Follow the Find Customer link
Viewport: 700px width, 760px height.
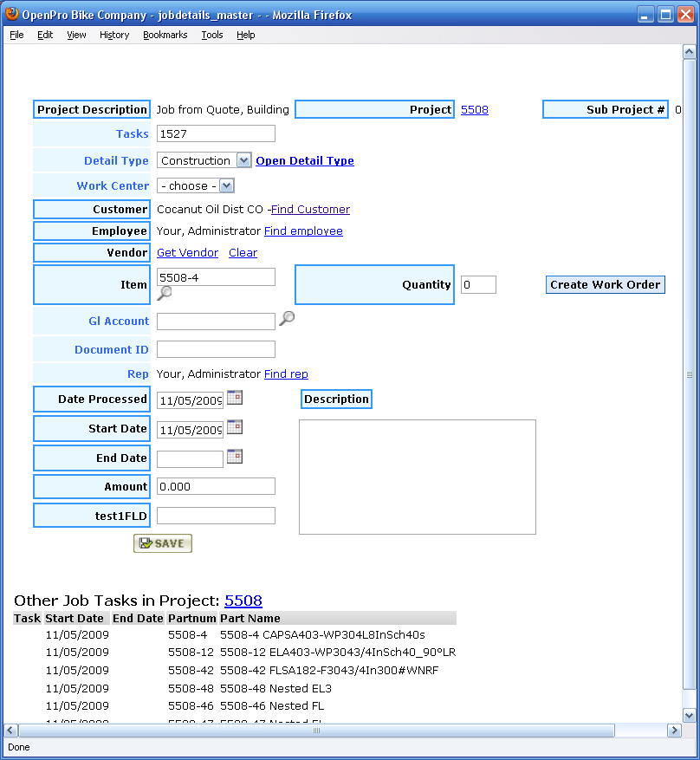tap(310, 209)
